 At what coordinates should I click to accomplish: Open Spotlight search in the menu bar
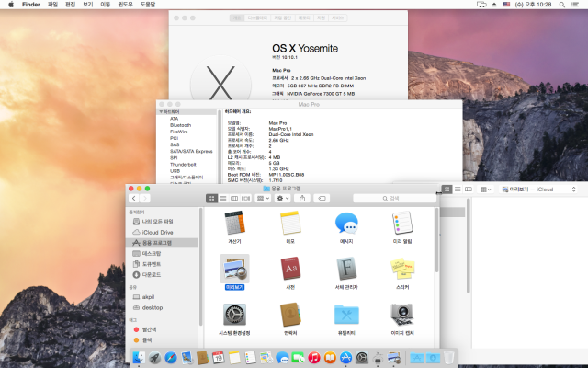(561, 5)
